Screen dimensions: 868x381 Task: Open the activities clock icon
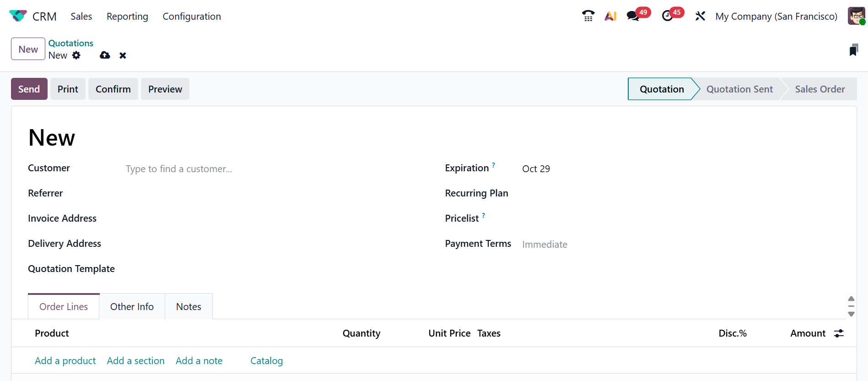point(667,16)
